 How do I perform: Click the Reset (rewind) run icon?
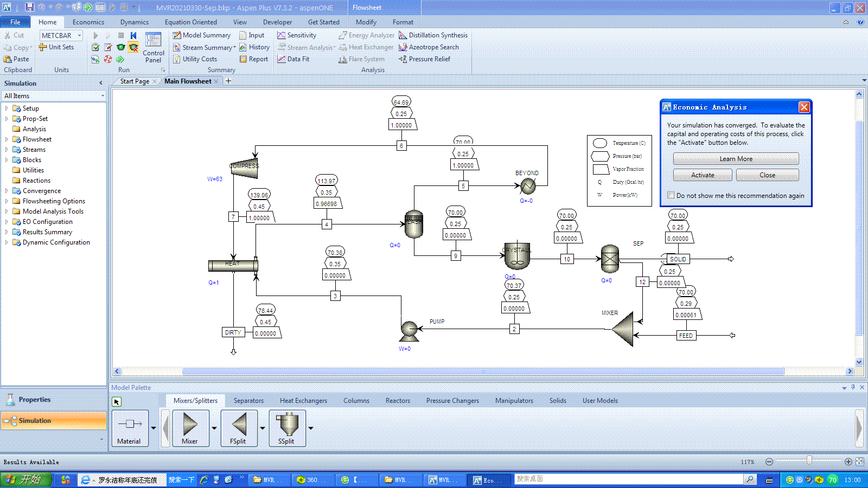point(133,35)
